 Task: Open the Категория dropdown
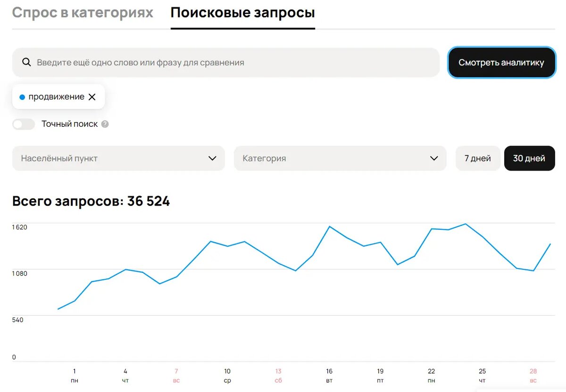click(340, 158)
